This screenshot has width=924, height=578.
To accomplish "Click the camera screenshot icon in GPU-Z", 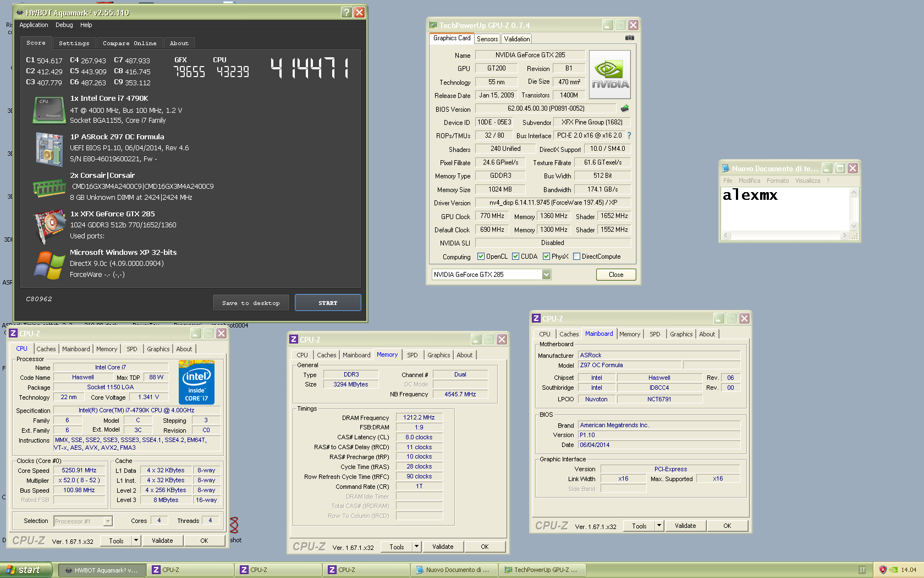I will [630, 38].
